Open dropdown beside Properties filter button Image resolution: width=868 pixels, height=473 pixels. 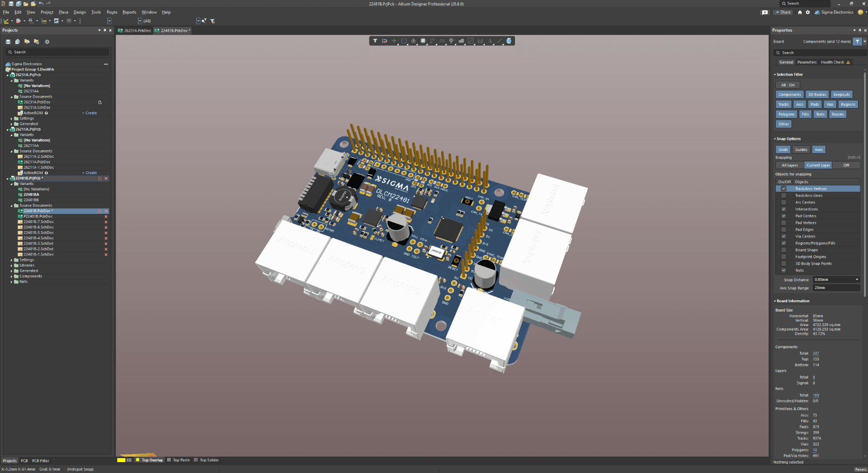coord(865,41)
